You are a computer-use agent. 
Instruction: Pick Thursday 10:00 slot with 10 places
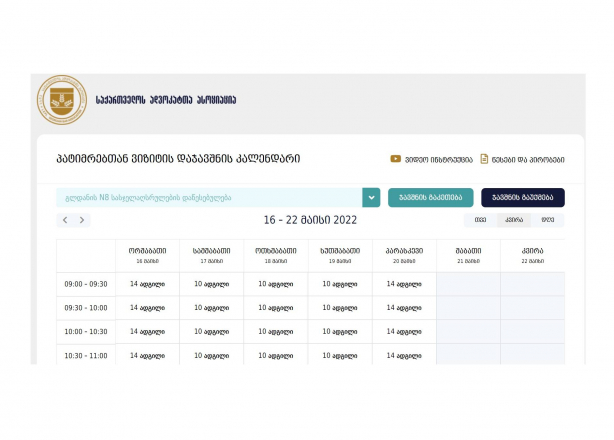tap(340, 332)
